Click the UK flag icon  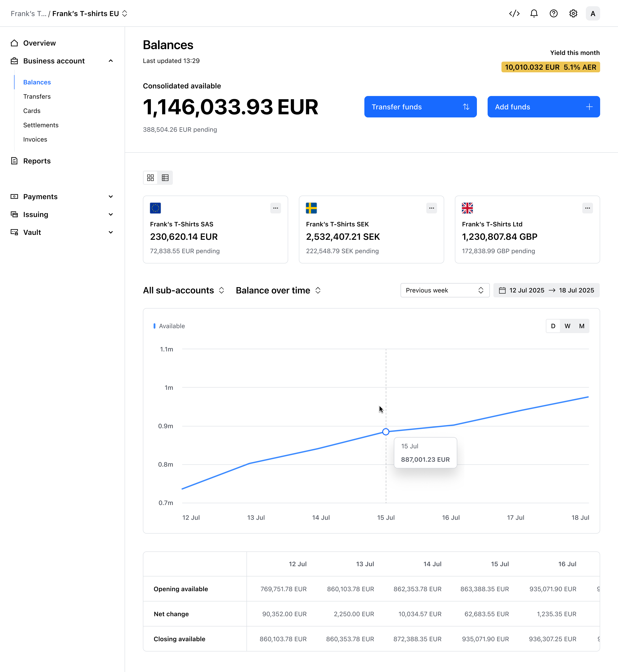[x=468, y=208]
